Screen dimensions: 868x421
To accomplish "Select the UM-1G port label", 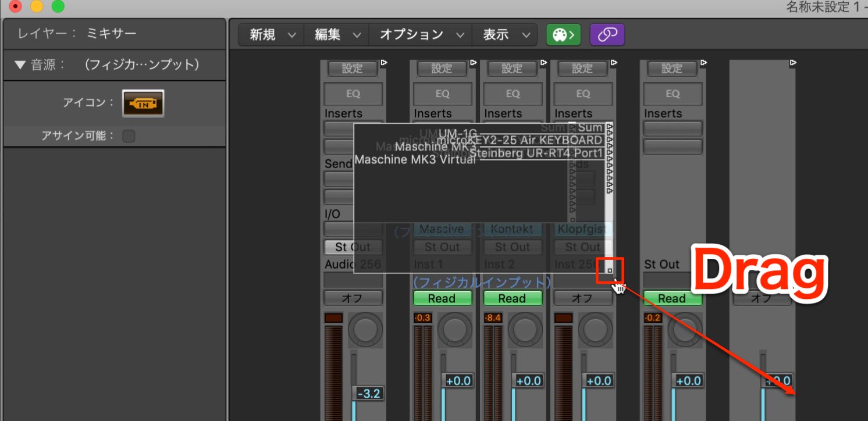I will [457, 134].
